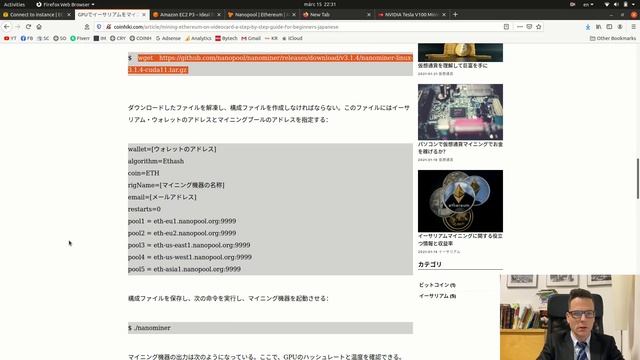Switch to the Connect to instance tab
Viewport: 640px width, 360px height.
tap(37, 14)
